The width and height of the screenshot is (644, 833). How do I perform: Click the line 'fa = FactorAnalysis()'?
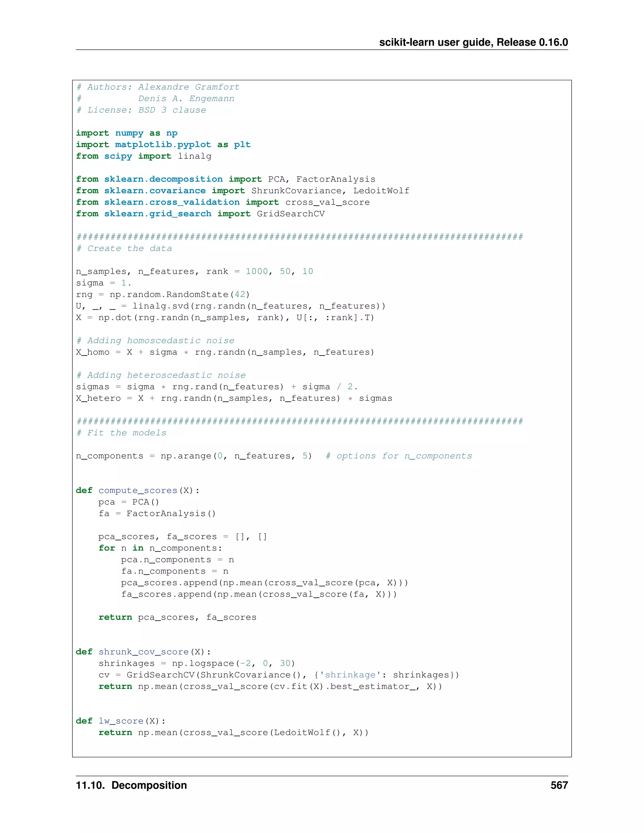coord(157,513)
